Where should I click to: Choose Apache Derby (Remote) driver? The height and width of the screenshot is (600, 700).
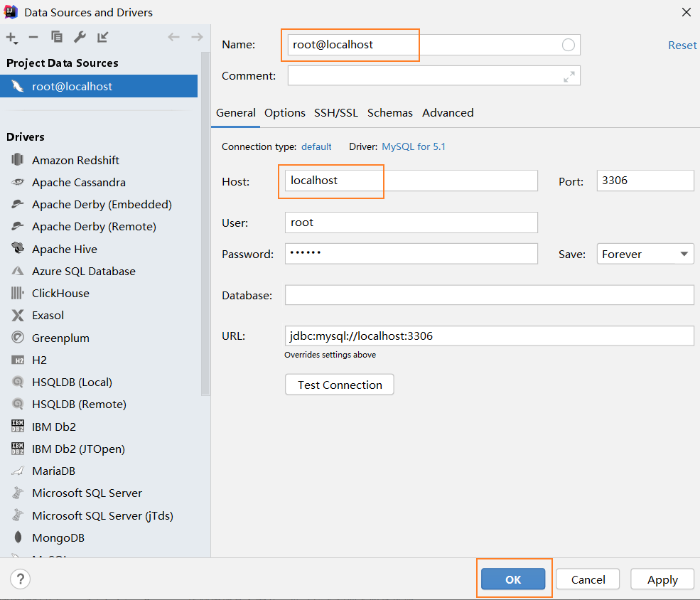click(94, 226)
